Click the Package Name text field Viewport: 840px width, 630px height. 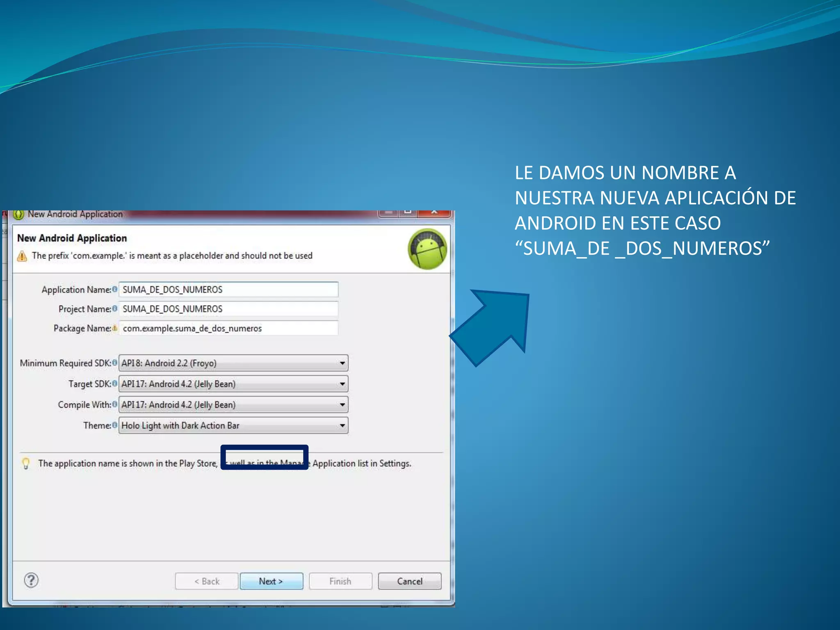pyautogui.click(x=228, y=328)
